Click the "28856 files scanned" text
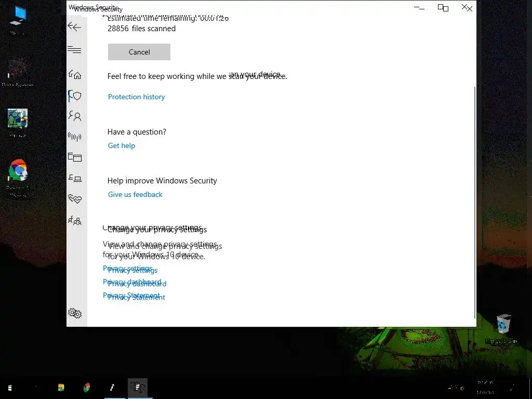 coord(141,29)
